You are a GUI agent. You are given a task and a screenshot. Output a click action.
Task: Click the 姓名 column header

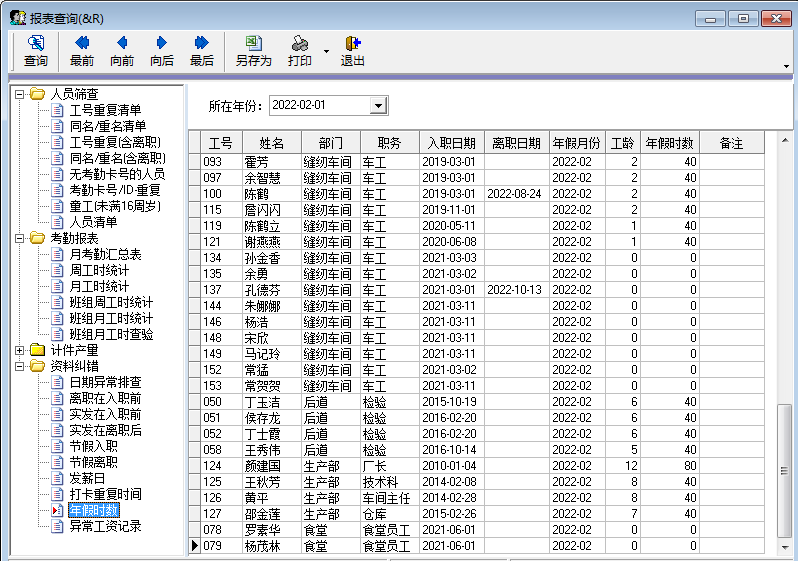(272, 143)
